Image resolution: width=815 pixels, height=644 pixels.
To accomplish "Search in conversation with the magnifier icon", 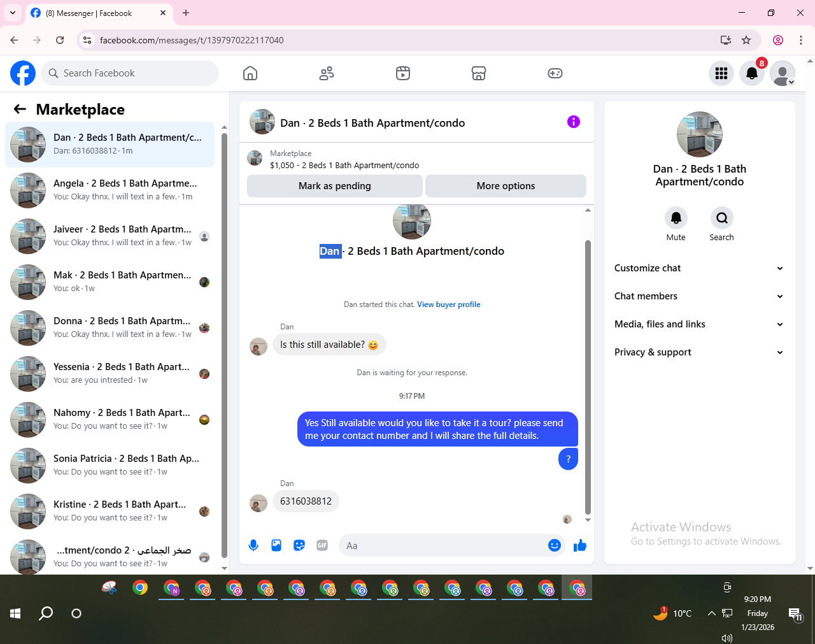I will click(722, 218).
